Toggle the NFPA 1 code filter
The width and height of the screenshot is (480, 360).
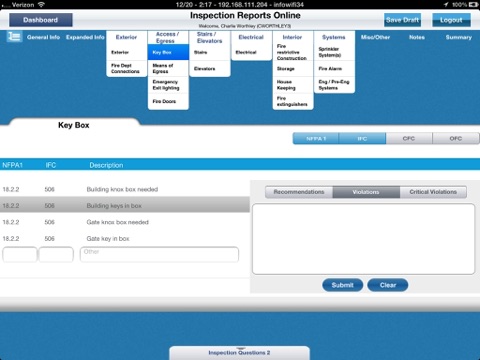pos(316,138)
